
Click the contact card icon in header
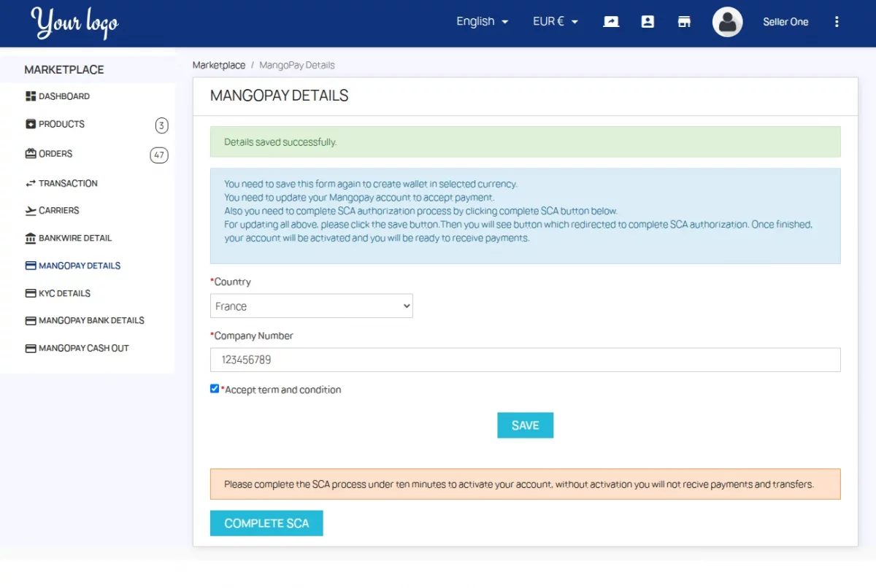point(648,21)
